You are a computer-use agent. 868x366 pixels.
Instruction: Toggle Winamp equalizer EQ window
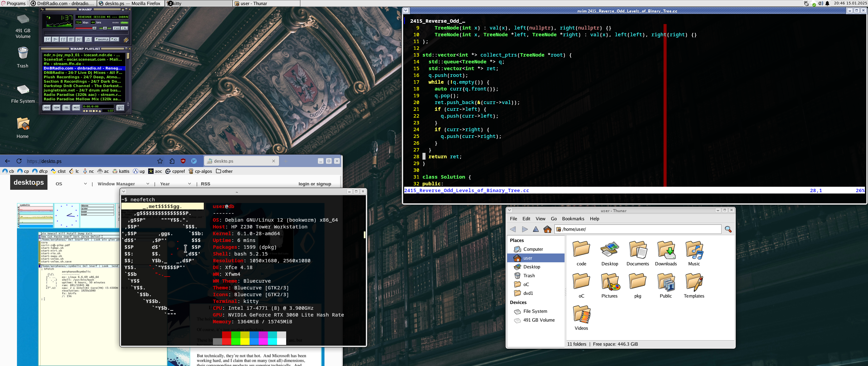coord(116,28)
